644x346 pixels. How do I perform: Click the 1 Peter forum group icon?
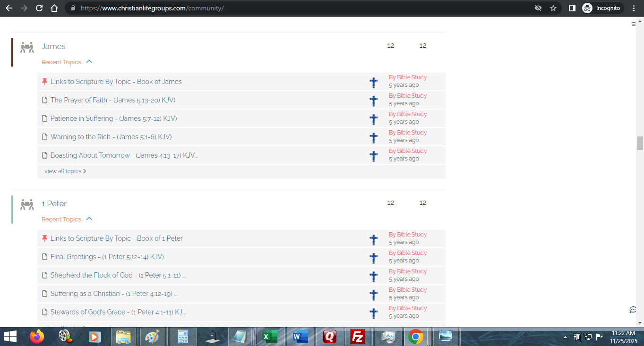[27, 204]
